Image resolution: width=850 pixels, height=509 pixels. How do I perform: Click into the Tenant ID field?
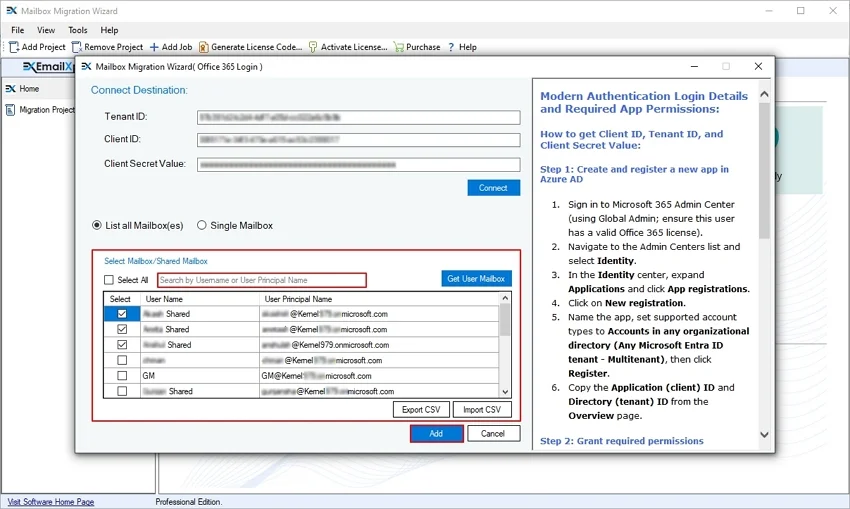(x=358, y=117)
